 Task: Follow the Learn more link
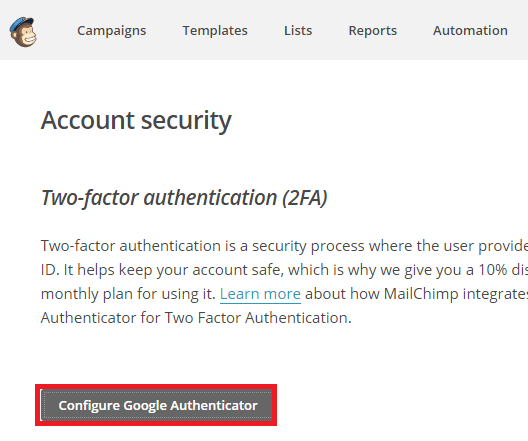click(x=260, y=294)
